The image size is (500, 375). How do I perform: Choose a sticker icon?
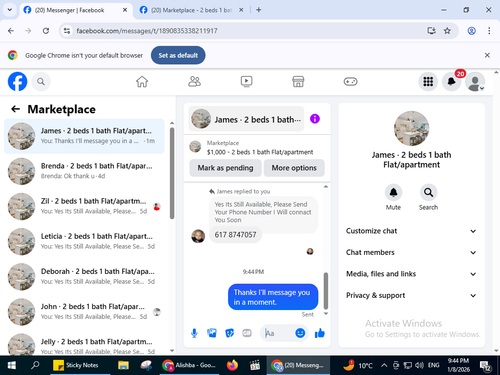(x=229, y=333)
